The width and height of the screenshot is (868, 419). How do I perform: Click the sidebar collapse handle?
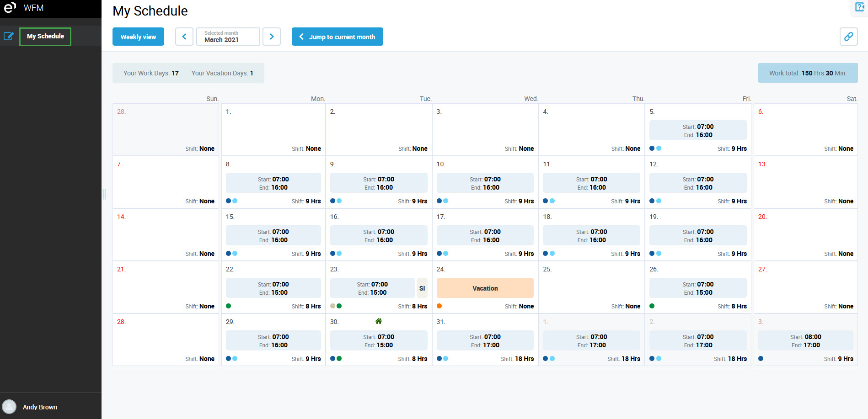(x=104, y=194)
